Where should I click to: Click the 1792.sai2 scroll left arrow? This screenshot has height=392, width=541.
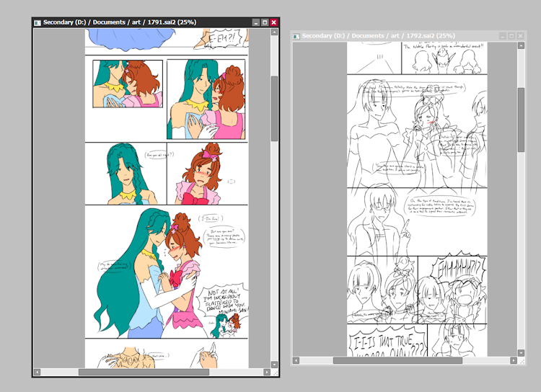click(296, 360)
